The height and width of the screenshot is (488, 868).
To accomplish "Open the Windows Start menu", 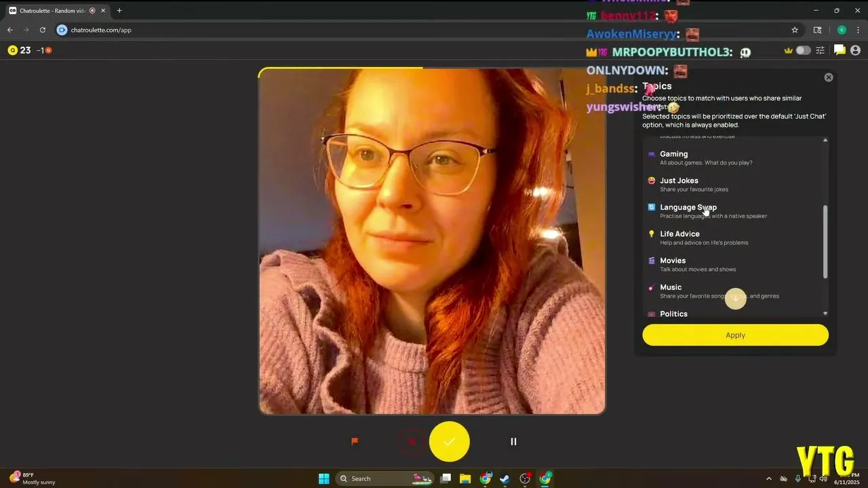I will tap(324, 479).
